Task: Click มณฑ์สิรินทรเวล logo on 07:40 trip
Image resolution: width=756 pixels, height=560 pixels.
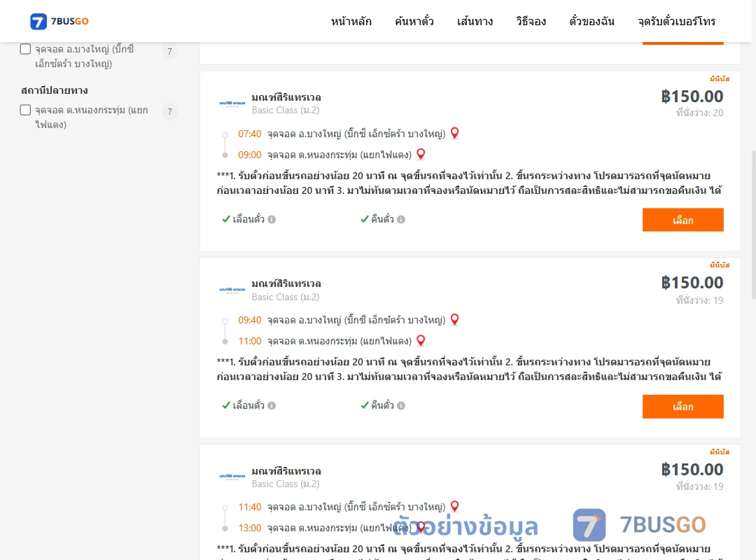Action: (232, 103)
